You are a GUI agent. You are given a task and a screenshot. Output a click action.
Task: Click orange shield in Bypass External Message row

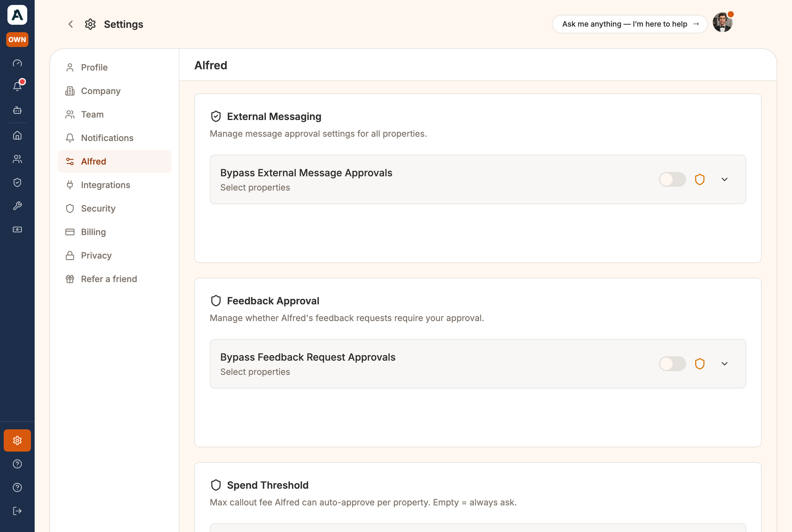[700, 179]
